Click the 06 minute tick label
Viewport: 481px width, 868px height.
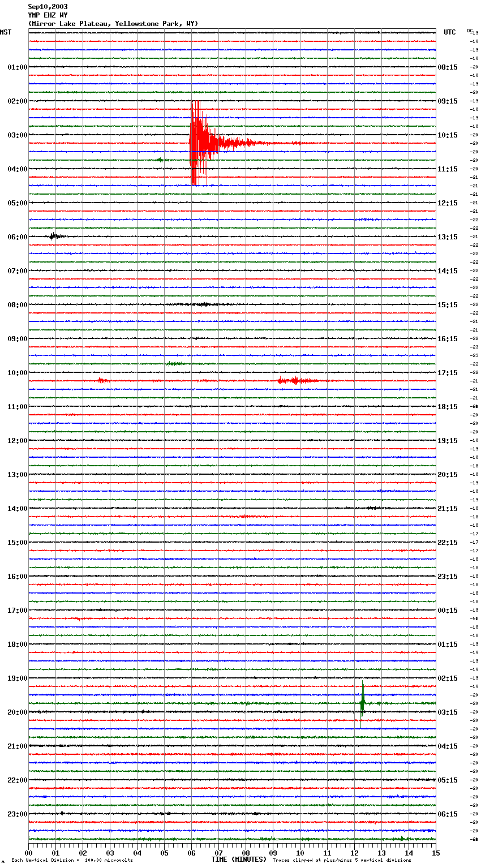click(x=191, y=853)
